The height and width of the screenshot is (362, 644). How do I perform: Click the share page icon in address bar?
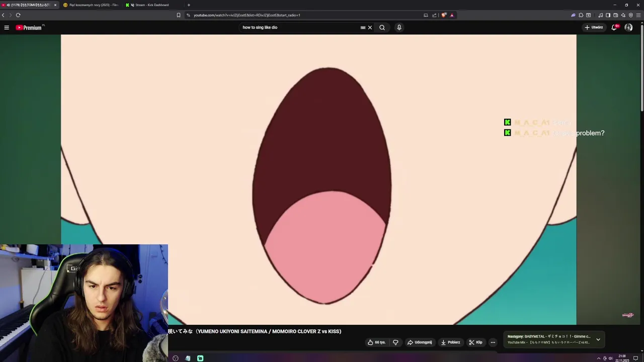(434, 15)
